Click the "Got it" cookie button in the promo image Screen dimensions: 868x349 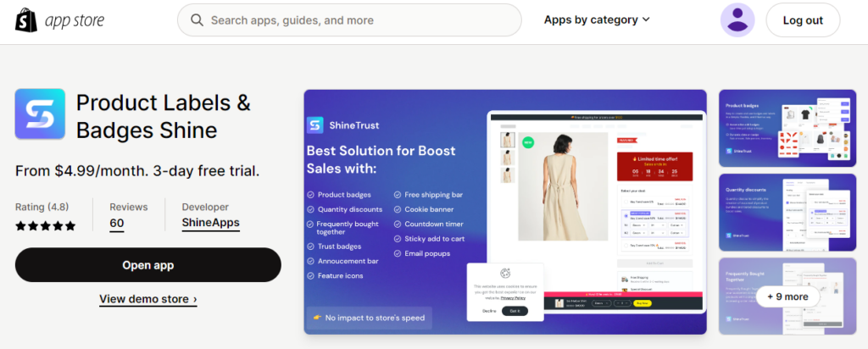click(515, 311)
